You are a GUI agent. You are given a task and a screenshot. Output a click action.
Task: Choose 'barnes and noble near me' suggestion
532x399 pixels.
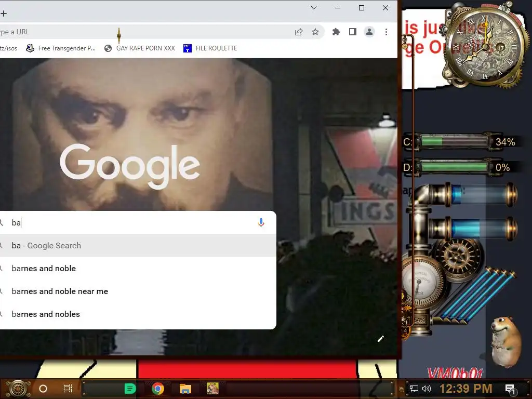[138, 291]
